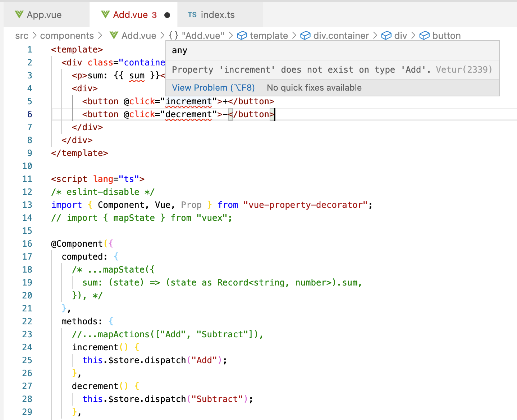517x420 pixels.
Task: Click the "Subtract" dispatch string on line 28
Action: pyautogui.click(x=217, y=399)
